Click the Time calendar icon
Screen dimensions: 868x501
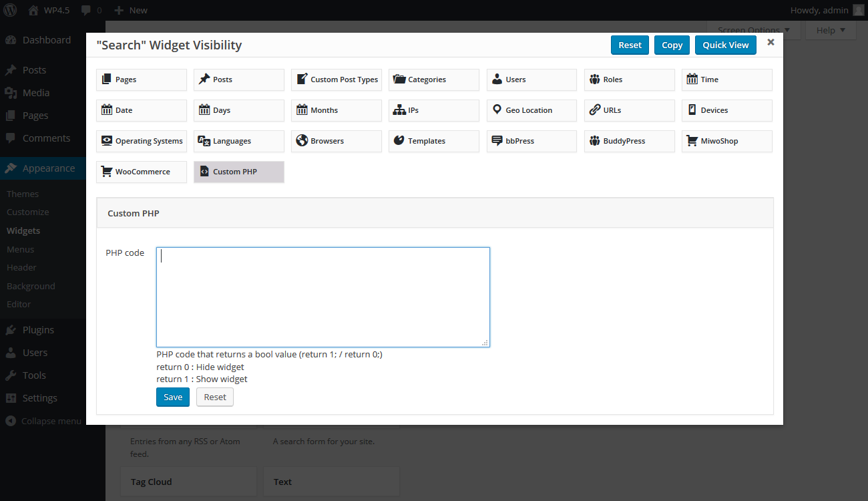692,79
